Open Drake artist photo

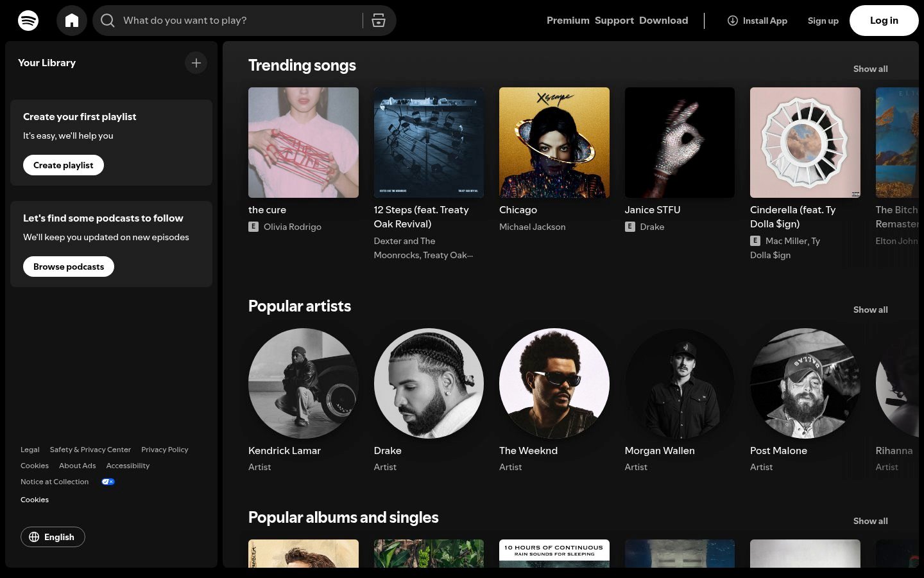point(429,383)
